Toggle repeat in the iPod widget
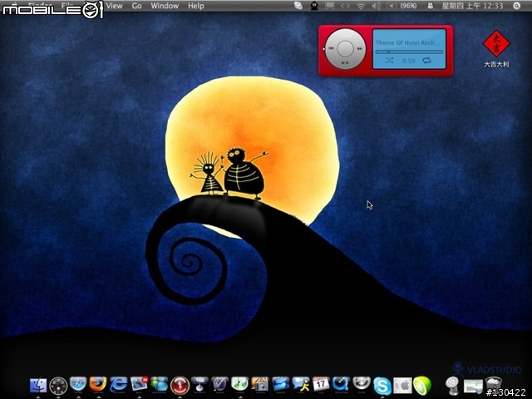 pos(426,61)
